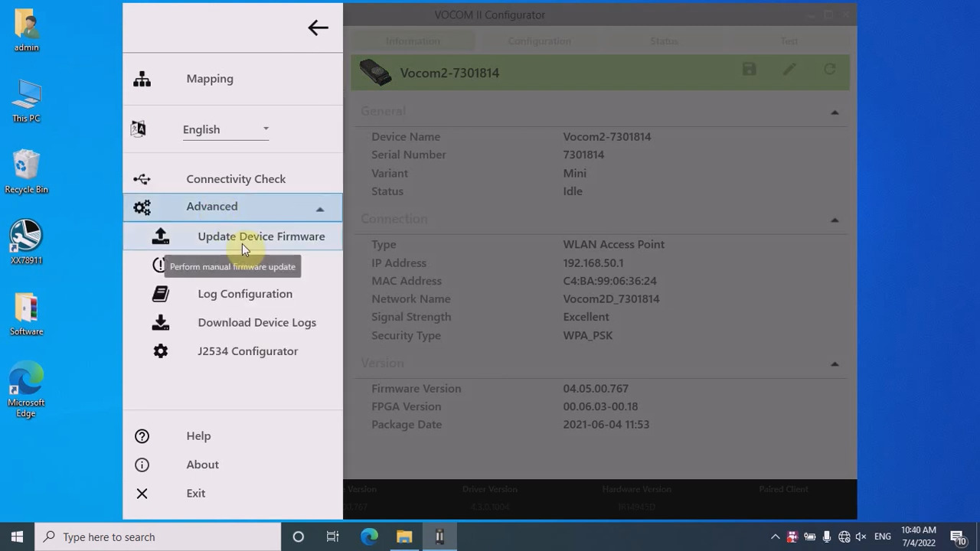Open Task View on taskbar
The image size is (980, 551).
(x=333, y=536)
